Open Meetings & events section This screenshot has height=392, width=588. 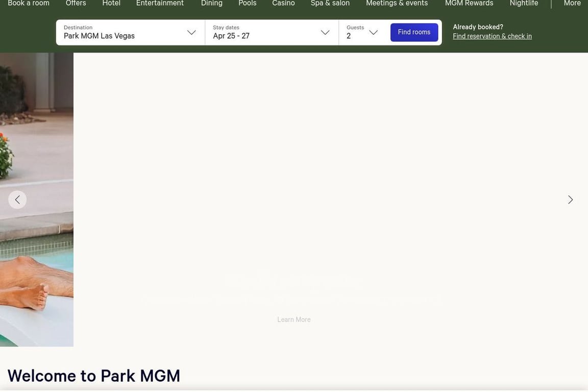[397, 4]
